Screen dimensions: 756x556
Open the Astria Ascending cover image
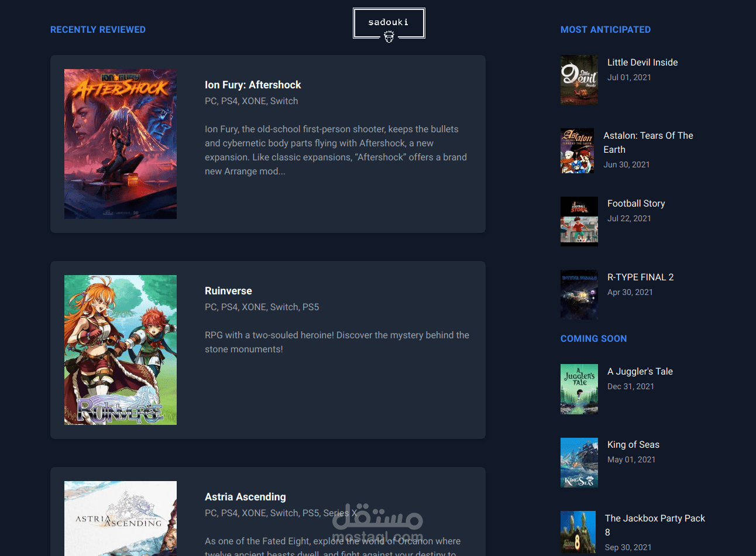(121, 519)
